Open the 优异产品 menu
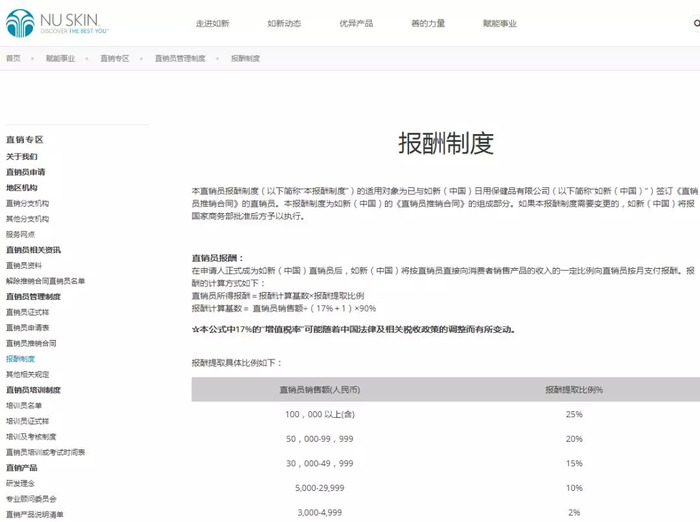 tap(356, 23)
